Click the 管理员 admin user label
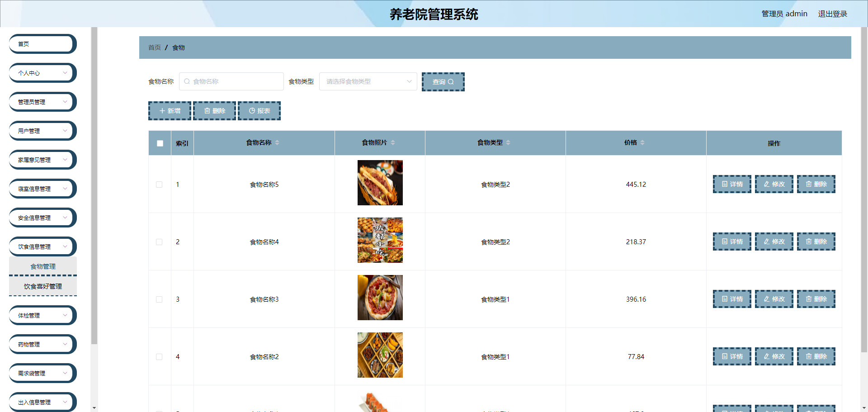The width and height of the screenshot is (868, 412). 784,14
